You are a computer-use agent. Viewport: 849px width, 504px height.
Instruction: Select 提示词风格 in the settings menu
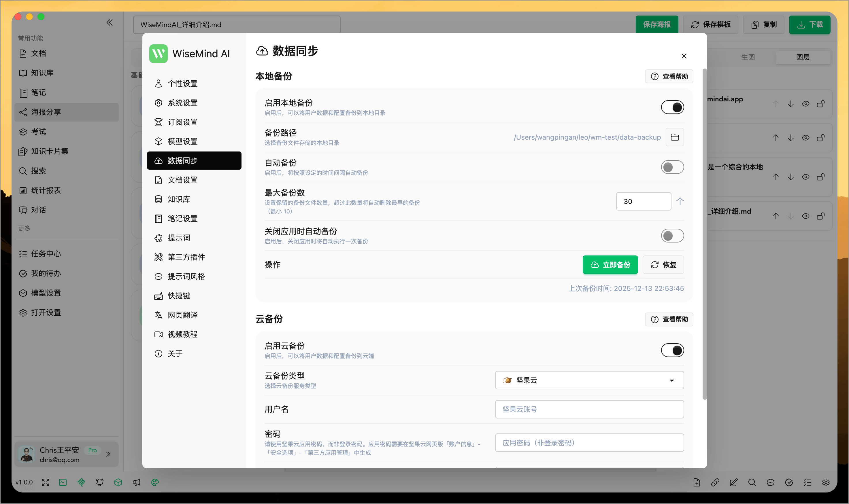186,276
